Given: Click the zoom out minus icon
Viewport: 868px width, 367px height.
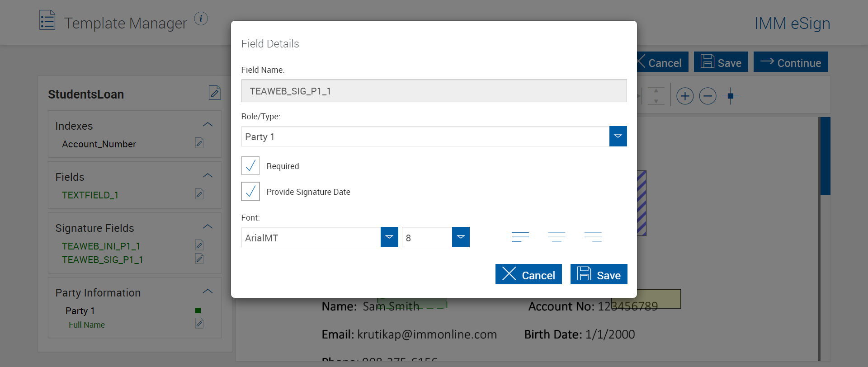Looking at the screenshot, I should (x=708, y=96).
